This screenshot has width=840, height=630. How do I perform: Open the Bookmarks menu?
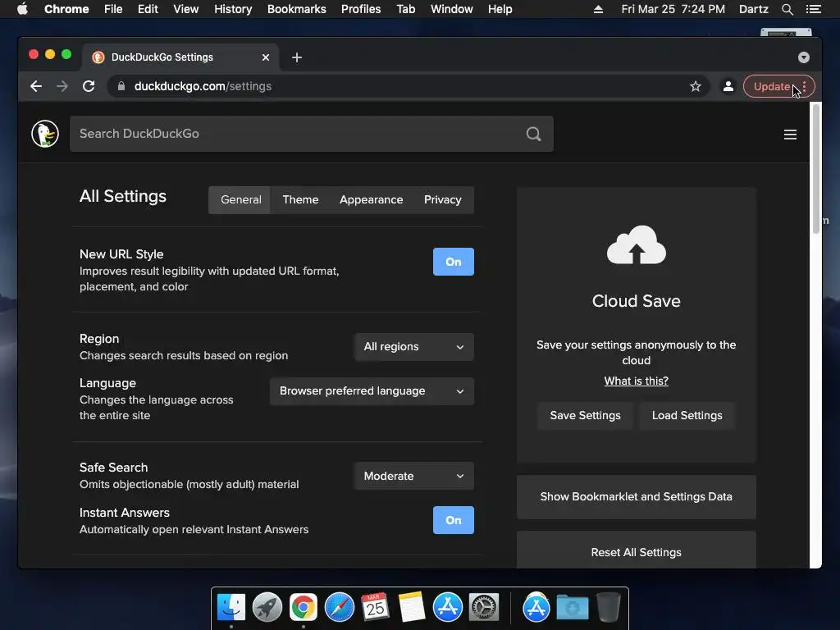click(297, 9)
